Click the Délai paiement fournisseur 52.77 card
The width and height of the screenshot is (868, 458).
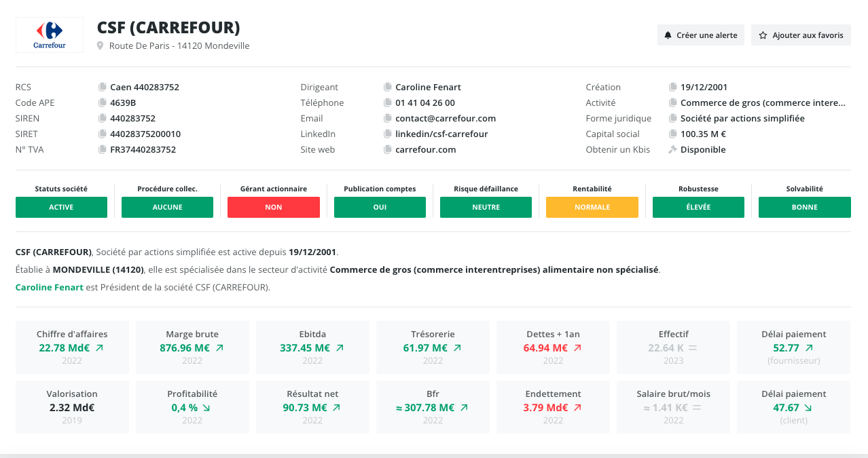[793, 347]
